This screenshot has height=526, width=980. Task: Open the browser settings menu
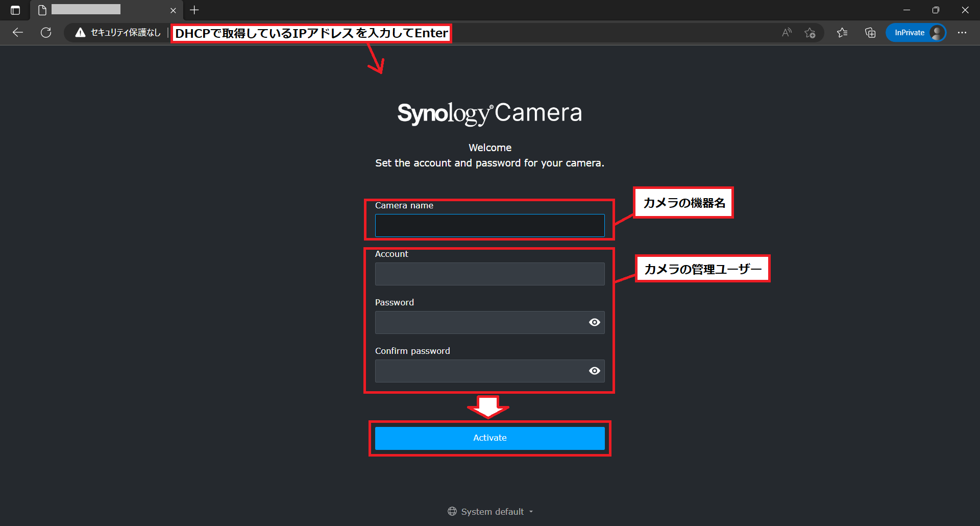click(963, 32)
